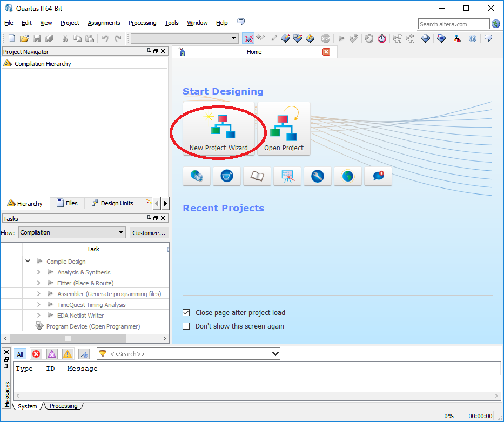Click the Customize... button
This screenshot has height=422, width=504.
(x=149, y=233)
